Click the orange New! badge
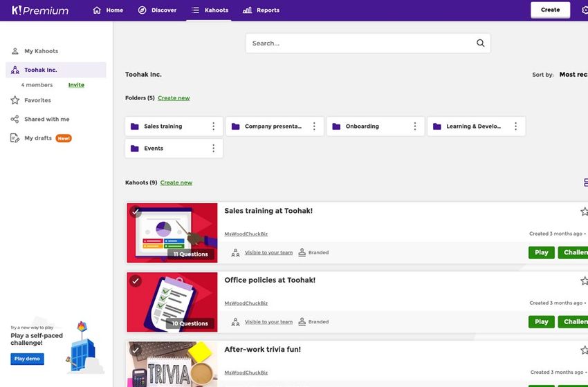 pyautogui.click(x=64, y=138)
